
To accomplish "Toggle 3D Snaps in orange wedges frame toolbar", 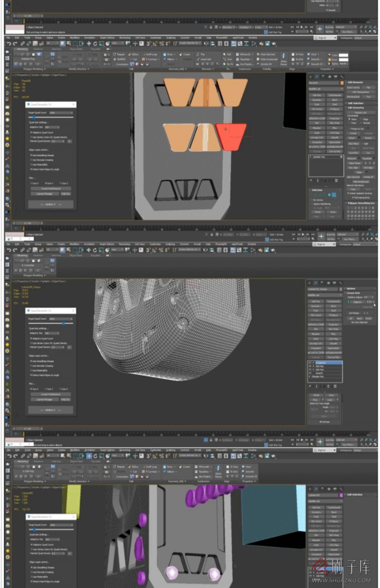I will (x=148, y=44).
